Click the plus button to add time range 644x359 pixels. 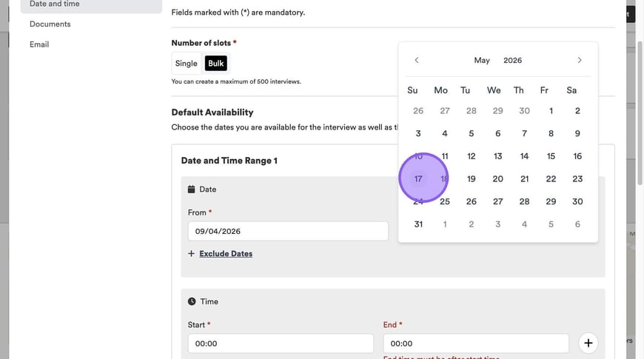click(x=588, y=343)
